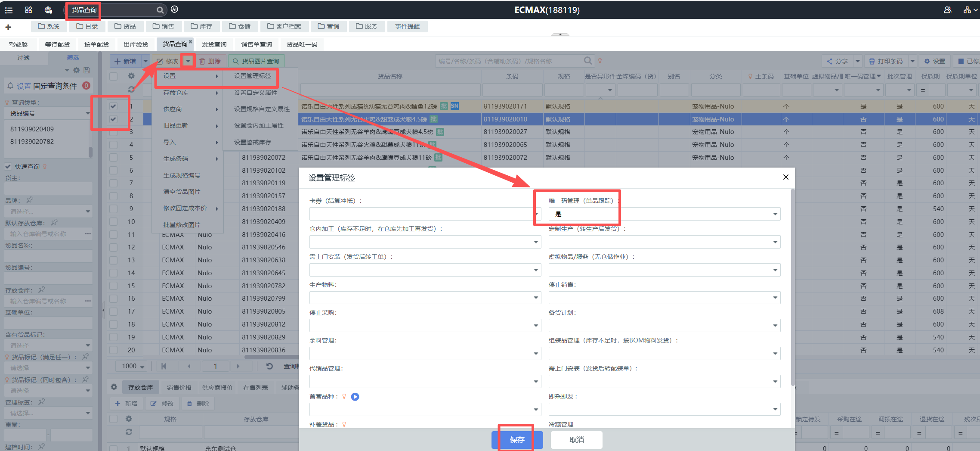Click the globe icon in top bar
Viewport: 980px width, 451px height.
pos(48,10)
